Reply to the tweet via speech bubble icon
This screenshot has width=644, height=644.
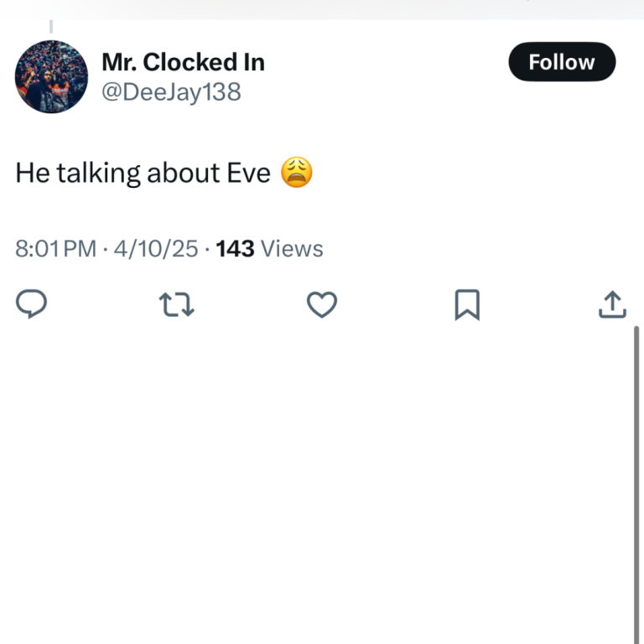(31, 304)
